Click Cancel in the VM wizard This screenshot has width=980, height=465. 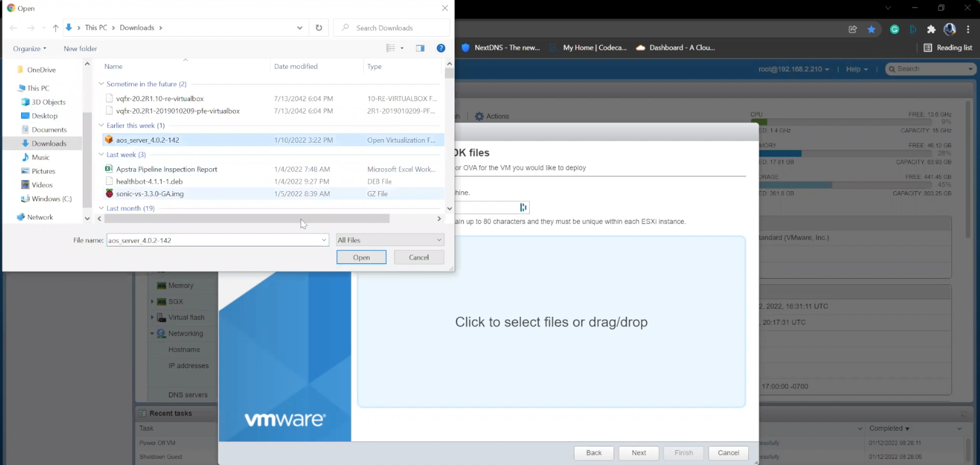(x=728, y=453)
